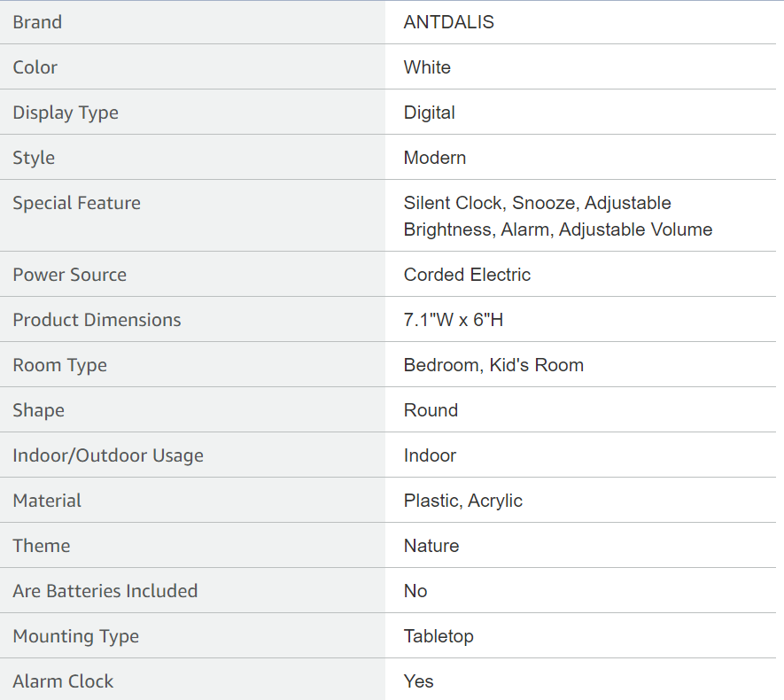The image size is (784, 700).
Task: Click the Nature theme value
Action: 431,546
